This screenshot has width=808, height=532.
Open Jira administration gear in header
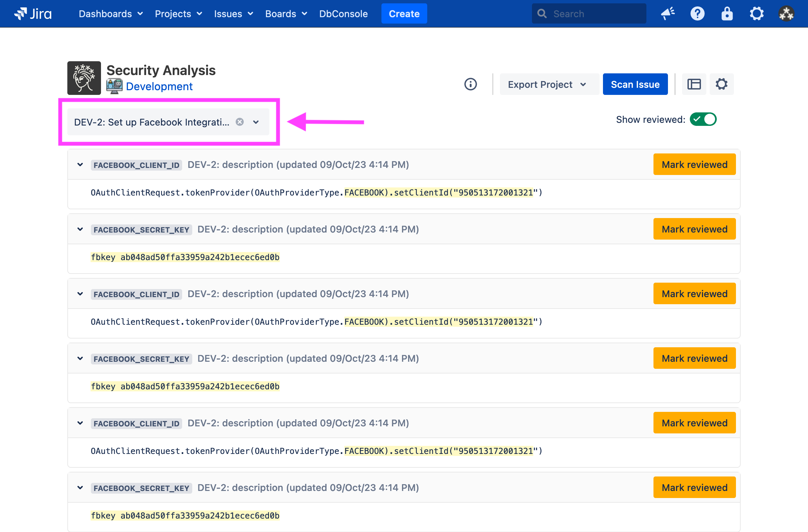click(756, 13)
